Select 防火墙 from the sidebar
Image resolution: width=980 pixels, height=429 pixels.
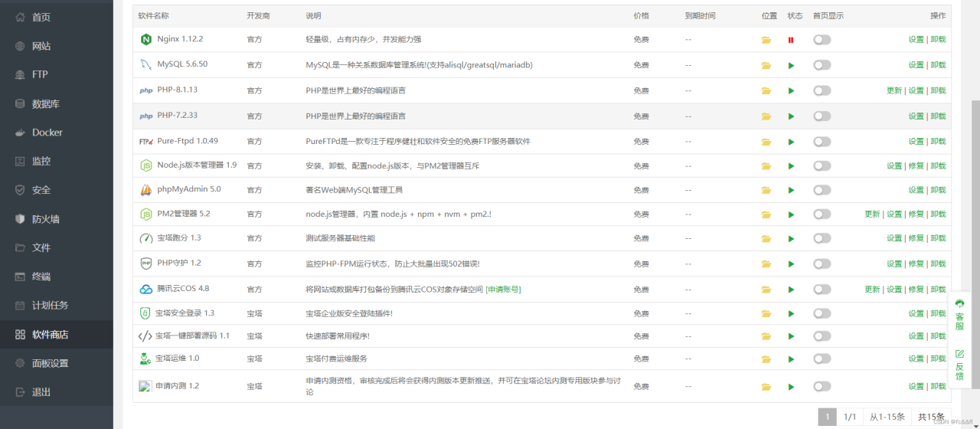coord(45,219)
